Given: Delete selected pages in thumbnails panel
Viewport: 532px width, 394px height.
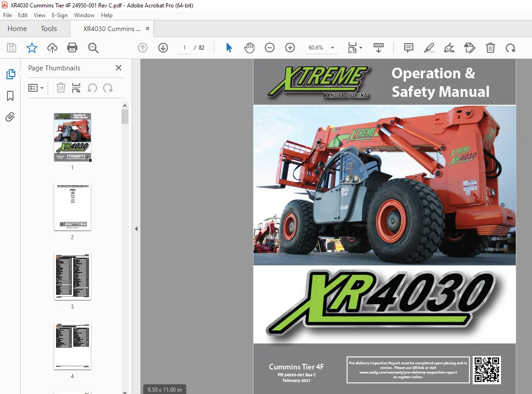Looking at the screenshot, I should [x=61, y=88].
